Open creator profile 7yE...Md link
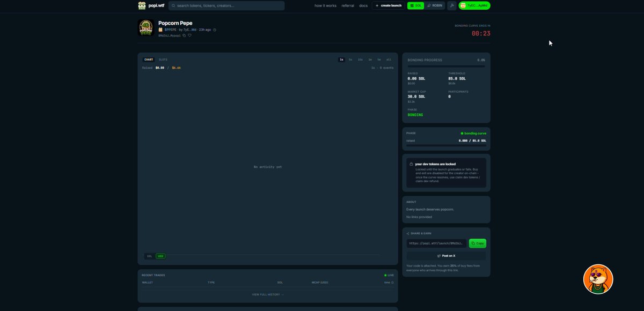The image size is (644, 311). 190,29
